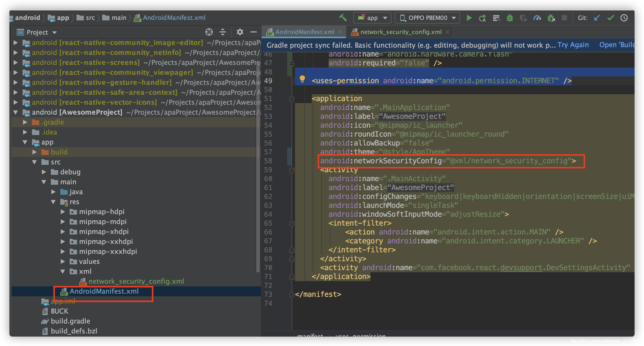
Task: Expand the react-native-community_image-editor module
Action: [15, 42]
